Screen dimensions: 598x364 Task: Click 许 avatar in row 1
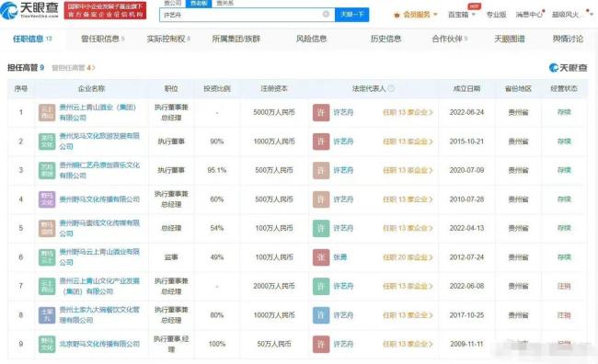tap(321, 112)
